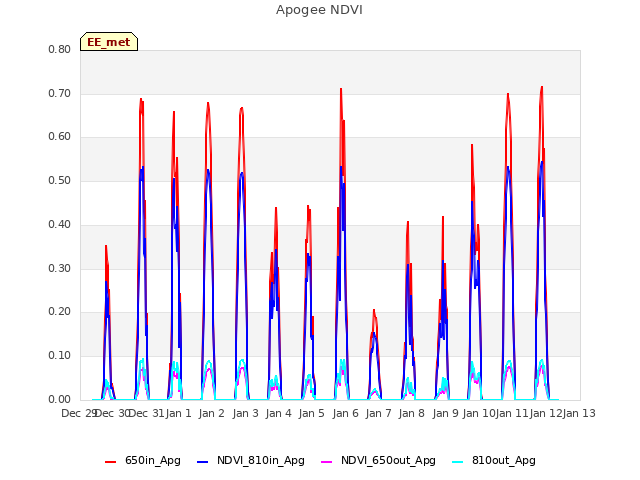Click the Apogee NDVI chart title
The image size is (640, 480).
[319, 10]
